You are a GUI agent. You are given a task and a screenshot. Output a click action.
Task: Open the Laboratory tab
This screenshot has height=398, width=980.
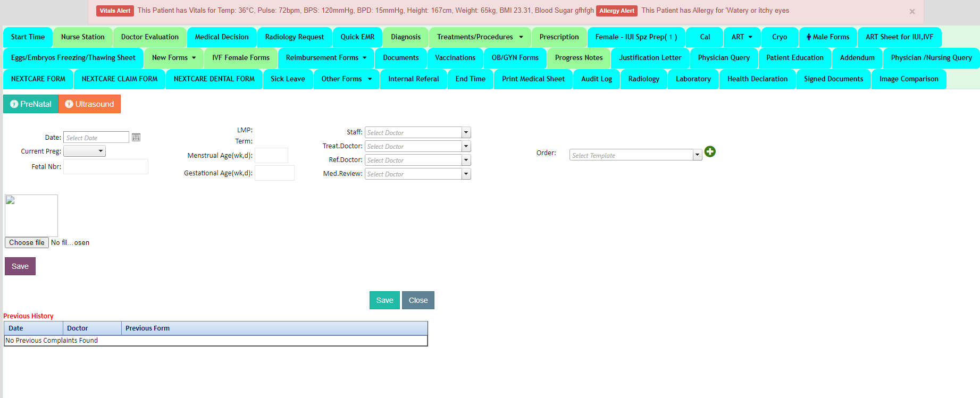coord(693,79)
